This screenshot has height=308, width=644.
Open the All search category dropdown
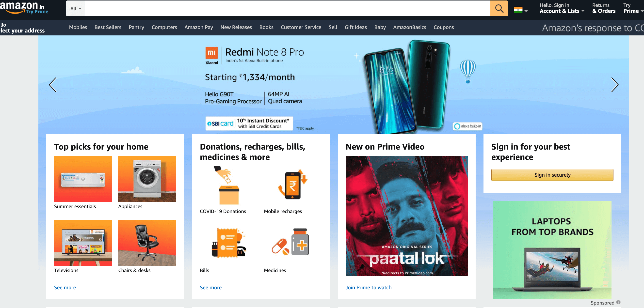[x=76, y=9]
